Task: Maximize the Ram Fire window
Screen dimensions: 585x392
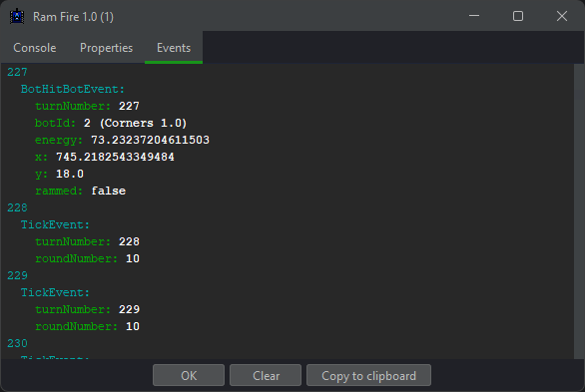Action: pyautogui.click(x=518, y=16)
